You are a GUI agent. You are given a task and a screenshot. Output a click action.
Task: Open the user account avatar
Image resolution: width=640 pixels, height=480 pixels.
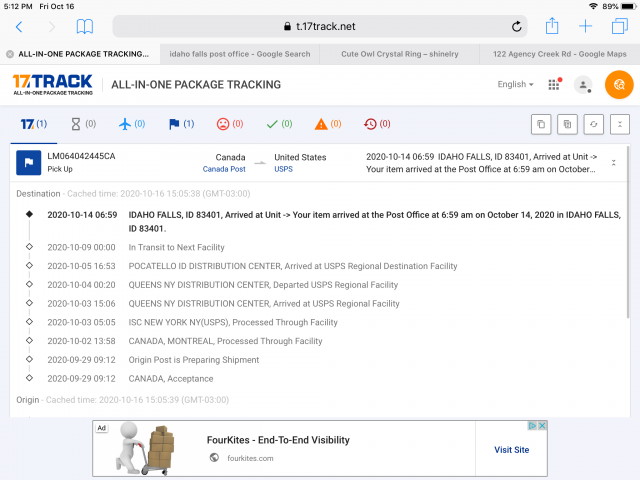pos(583,84)
